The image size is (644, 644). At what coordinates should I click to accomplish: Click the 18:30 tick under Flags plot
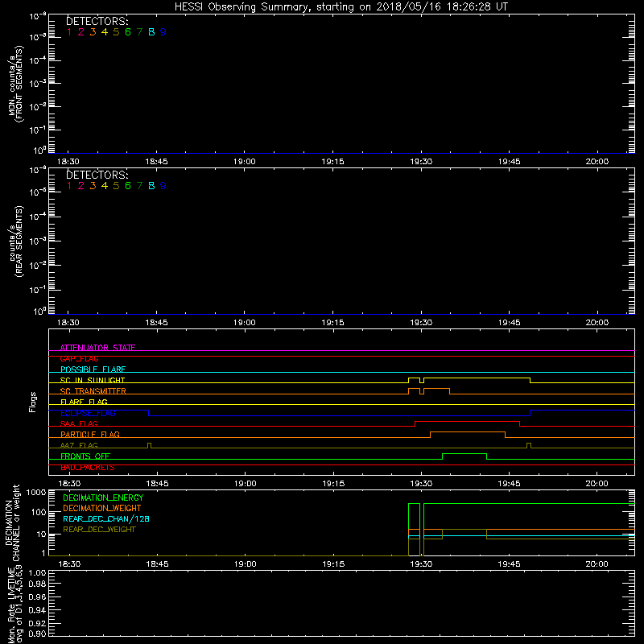pyautogui.click(x=69, y=484)
